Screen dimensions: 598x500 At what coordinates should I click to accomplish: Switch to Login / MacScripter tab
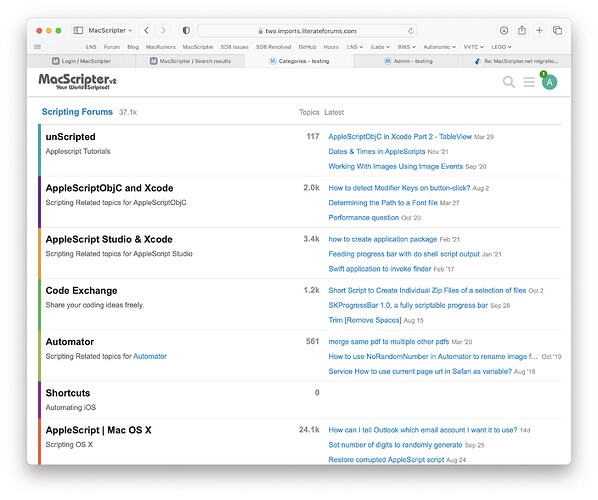[x=81, y=61]
